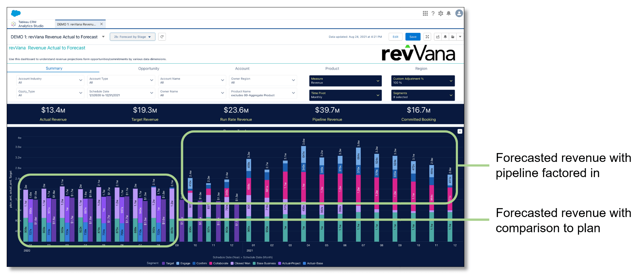Viewport: 644px width, 275px height.
Task: Open the Account Industry filter
Action: (x=50, y=81)
